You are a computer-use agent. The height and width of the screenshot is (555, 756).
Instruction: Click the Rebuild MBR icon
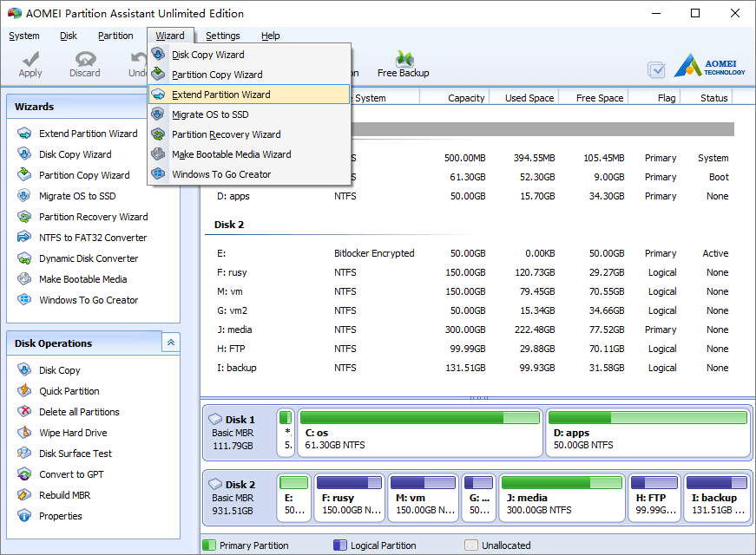[24, 495]
